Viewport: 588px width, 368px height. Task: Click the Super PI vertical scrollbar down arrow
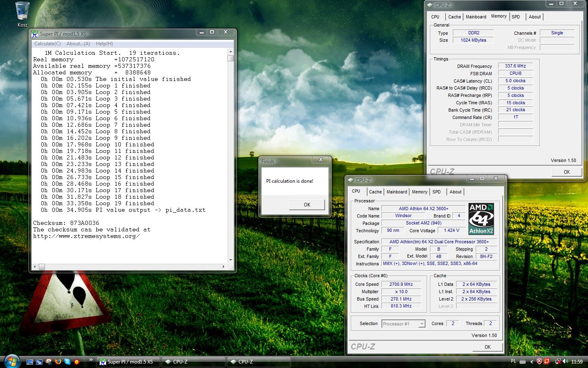(x=231, y=260)
